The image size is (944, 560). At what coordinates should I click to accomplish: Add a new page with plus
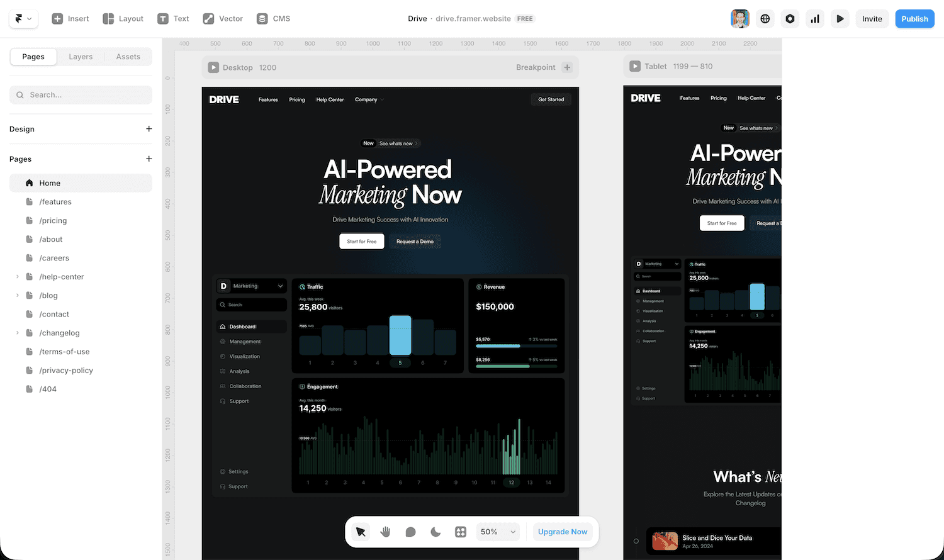pyautogui.click(x=149, y=159)
